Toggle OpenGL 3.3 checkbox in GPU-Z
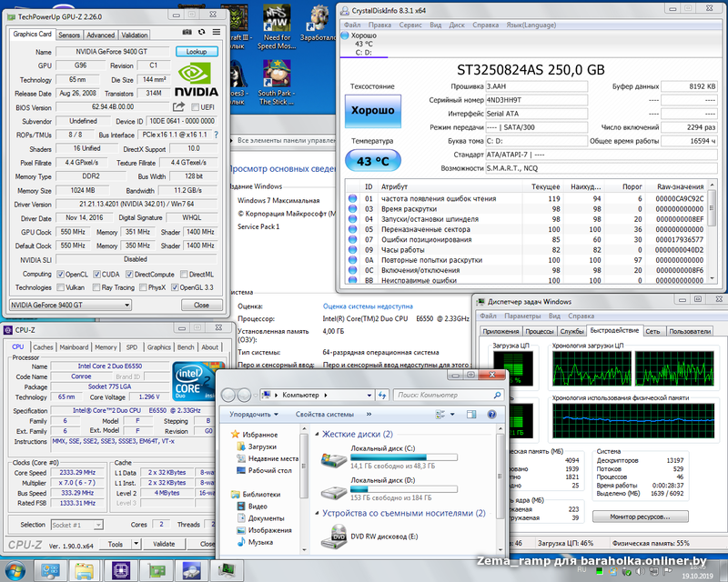Viewport: 728px width, 582px height. (x=175, y=287)
